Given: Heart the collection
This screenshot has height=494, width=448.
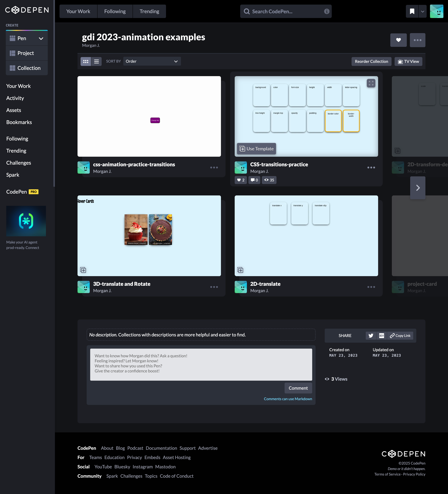Looking at the screenshot, I should (x=398, y=40).
